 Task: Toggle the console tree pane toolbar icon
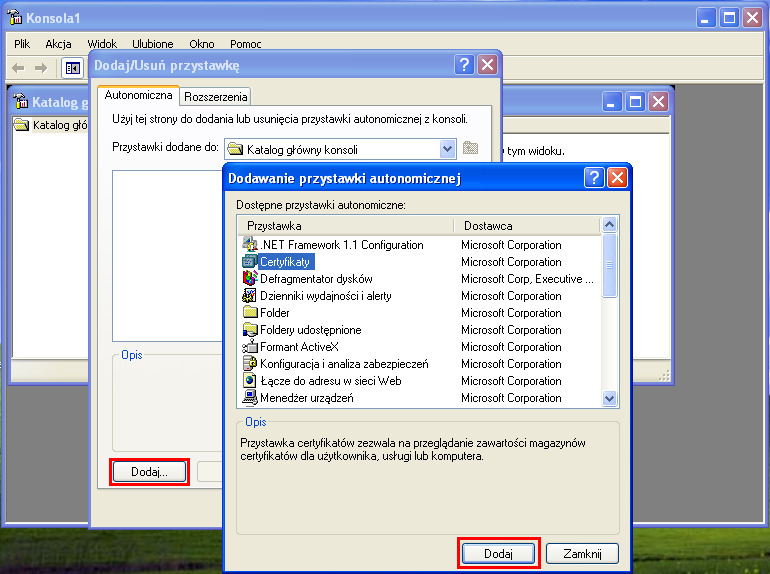[73, 68]
